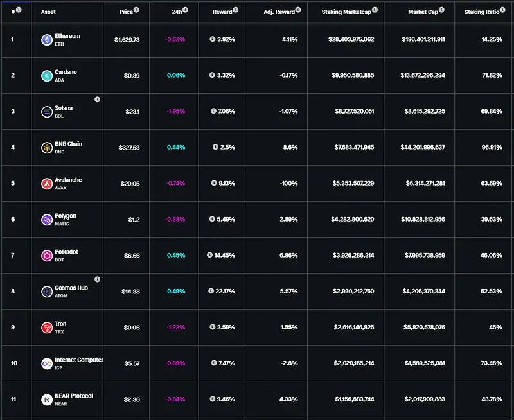Click the Polkadot logo icon
This screenshot has width=514, height=420.
(47, 256)
